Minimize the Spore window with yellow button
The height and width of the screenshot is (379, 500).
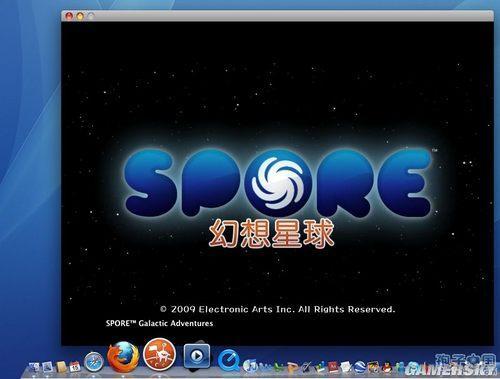(80, 16)
